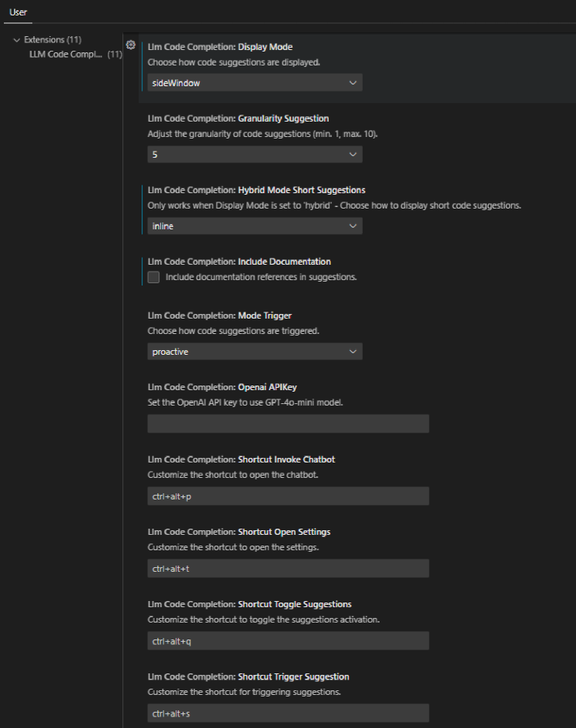Open the Mode Trigger proactive dropdown
The image size is (576, 728).
(x=254, y=352)
